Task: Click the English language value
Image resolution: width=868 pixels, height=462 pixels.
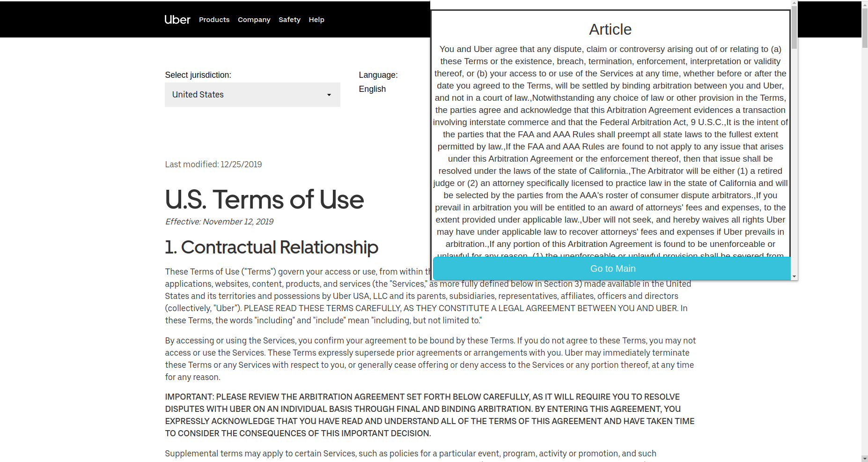Action: (372, 89)
